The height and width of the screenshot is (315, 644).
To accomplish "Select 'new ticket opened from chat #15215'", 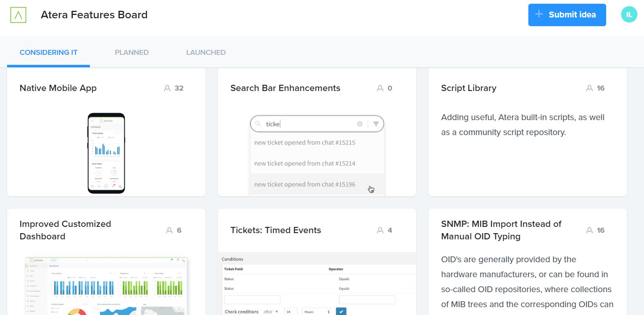I will click(x=305, y=143).
